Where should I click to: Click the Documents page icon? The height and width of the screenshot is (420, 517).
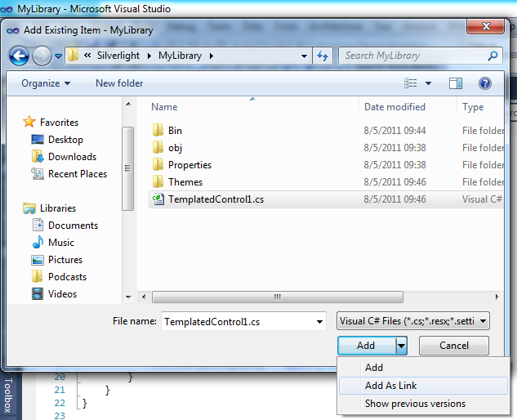tap(38, 225)
